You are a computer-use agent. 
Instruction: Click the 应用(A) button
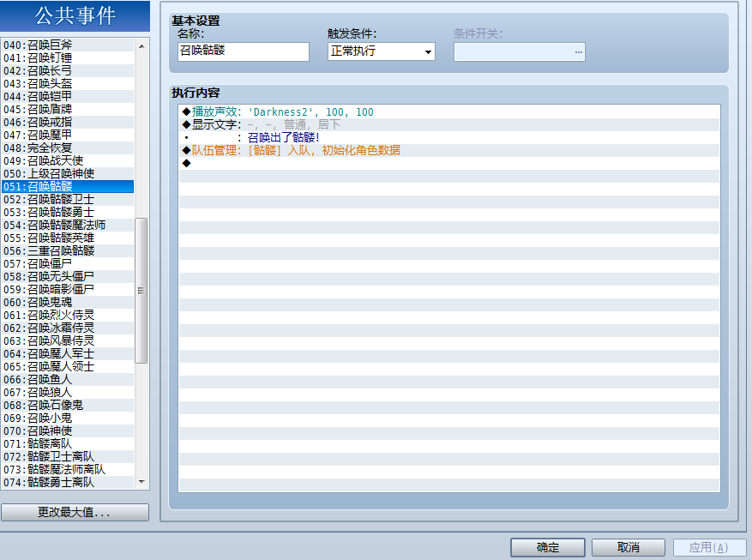pos(709,547)
